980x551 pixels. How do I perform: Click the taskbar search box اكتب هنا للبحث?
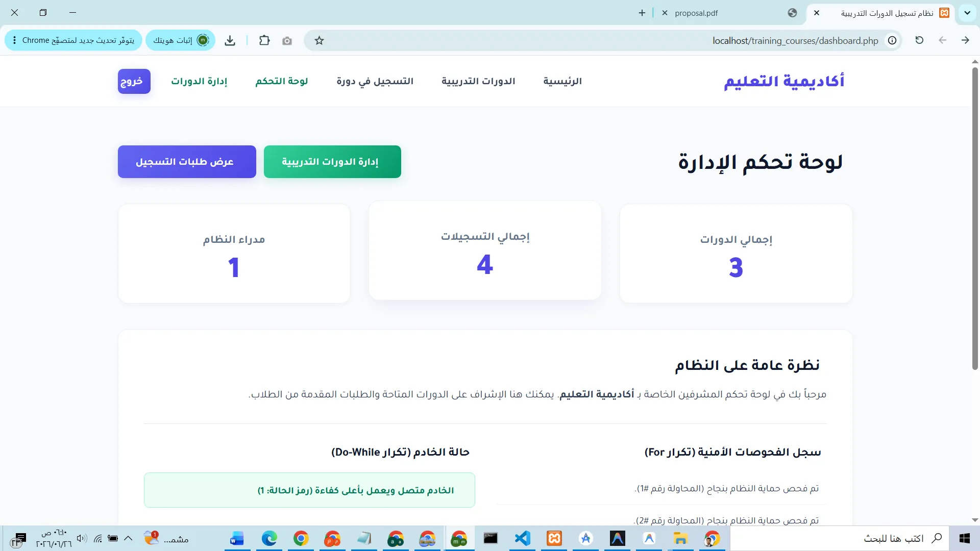tap(839, 538)
